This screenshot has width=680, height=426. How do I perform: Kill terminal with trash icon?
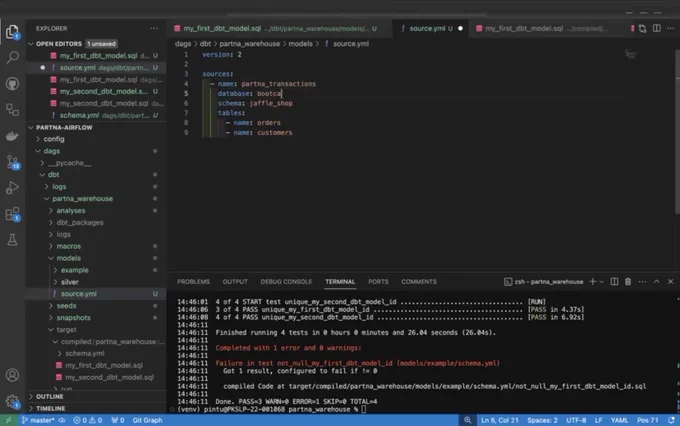(x=628, y=282)
